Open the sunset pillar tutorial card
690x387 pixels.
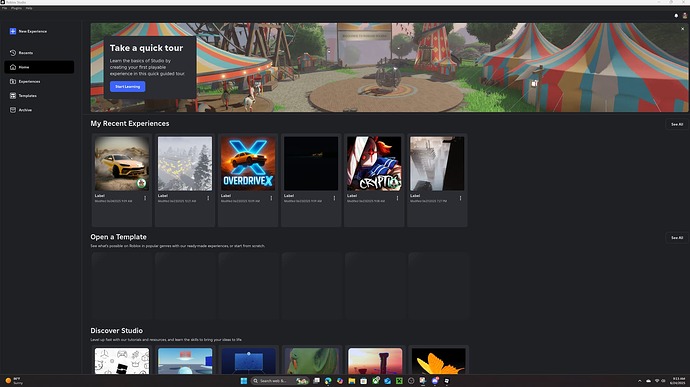375,361
